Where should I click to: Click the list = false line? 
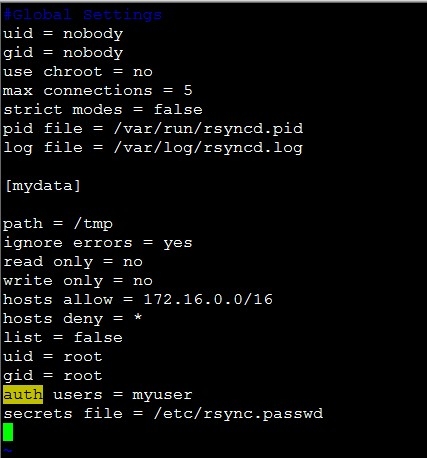(x=63, y=337)
